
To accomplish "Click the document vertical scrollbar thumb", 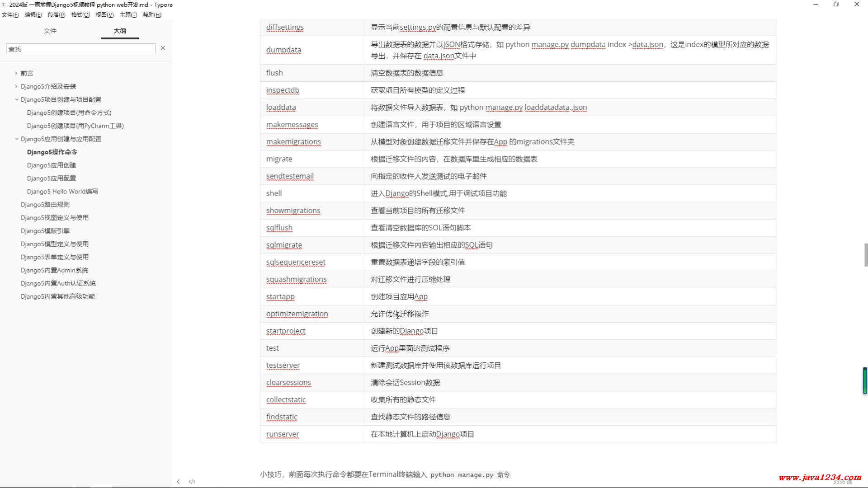I will pos(866,255).
